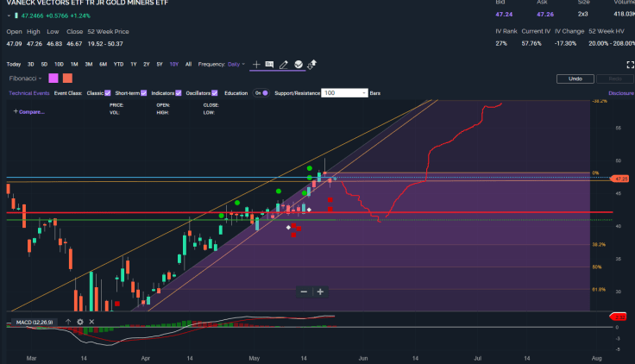The width and height of the screenshot is (635, 364).
Task: Select the YTD time range
Action: click(x=118, y=64)
